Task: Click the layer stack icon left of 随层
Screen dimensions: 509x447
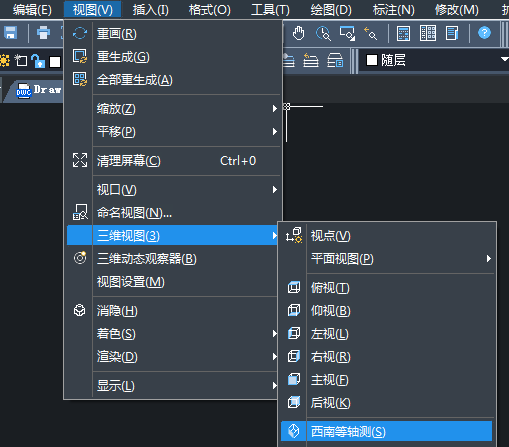Action: [289, 61]
